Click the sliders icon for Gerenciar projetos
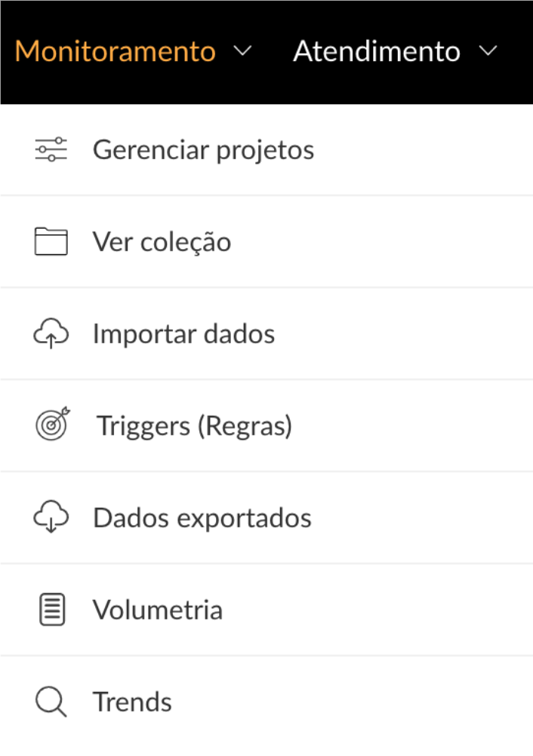The height and width of the screenshot is (756, 533). 51,149
